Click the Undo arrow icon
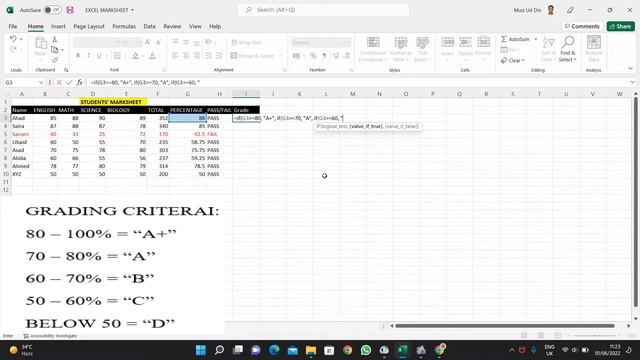640x360 pixels. [x=13, y=39]
